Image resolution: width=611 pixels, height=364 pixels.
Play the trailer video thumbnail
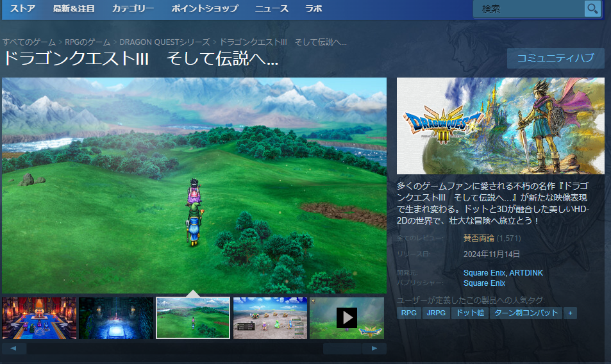tap(347, 318)
